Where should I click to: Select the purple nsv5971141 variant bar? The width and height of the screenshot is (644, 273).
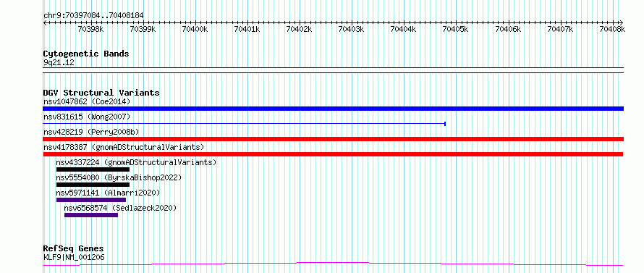(x=91, y=200)
